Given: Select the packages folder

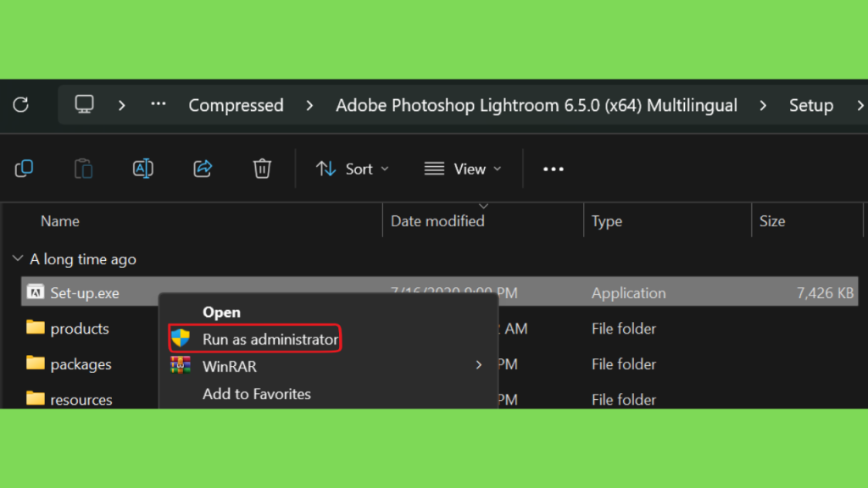Looking at the screenshot, I should coord(81,364).
